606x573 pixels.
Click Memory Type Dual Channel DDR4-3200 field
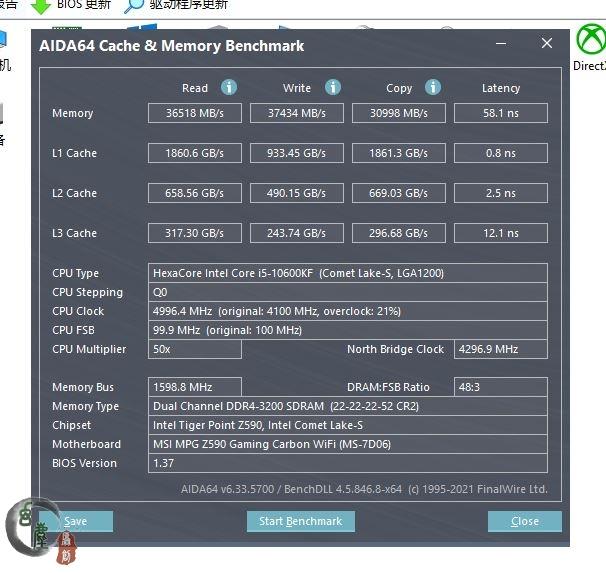point(348,406)
